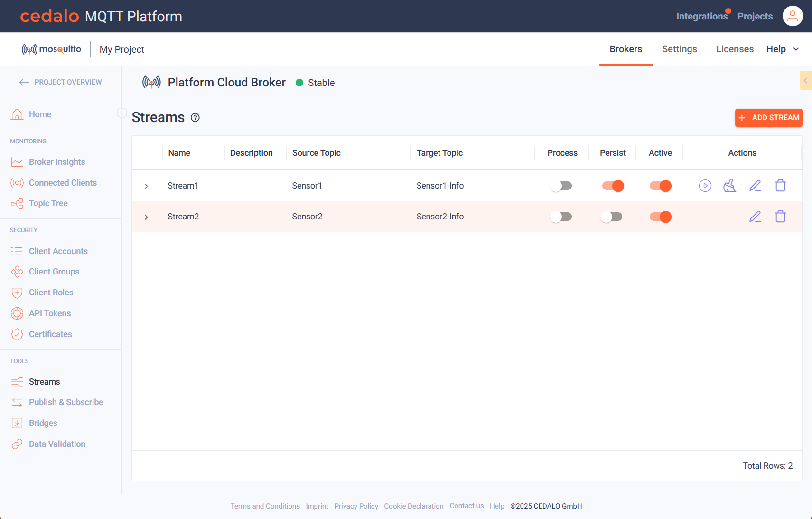Open Privacy Policy footer link
This screenshot has width=812, height=519.
[356, 506]
